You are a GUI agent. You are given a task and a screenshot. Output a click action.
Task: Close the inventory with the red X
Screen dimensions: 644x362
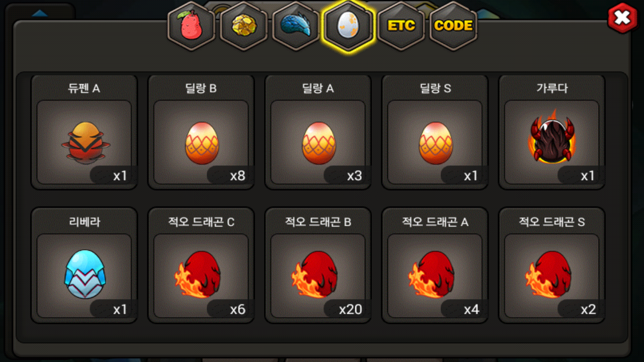(x=623, y=18)
